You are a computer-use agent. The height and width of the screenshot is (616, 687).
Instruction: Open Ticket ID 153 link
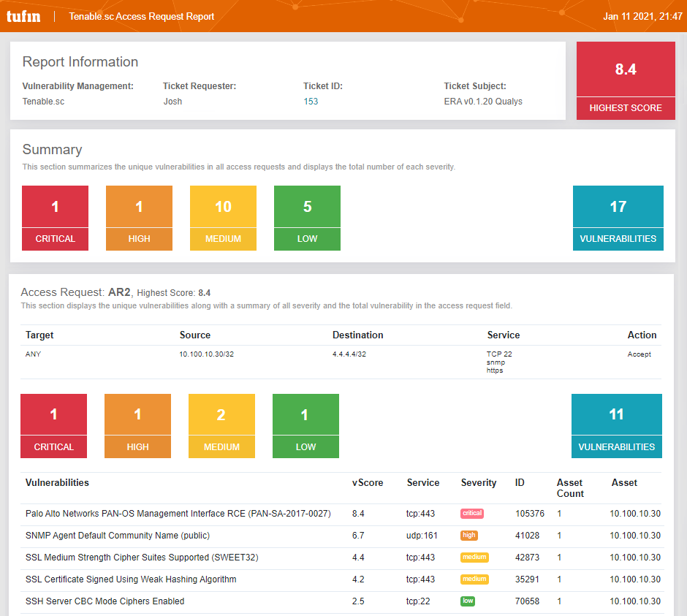click(311, 101)
